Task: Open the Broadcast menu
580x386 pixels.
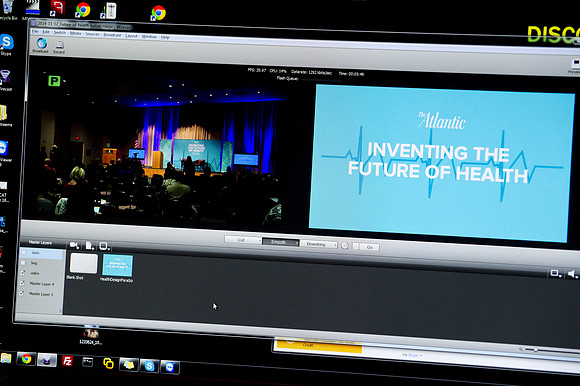Action: [x=112, y=35]
